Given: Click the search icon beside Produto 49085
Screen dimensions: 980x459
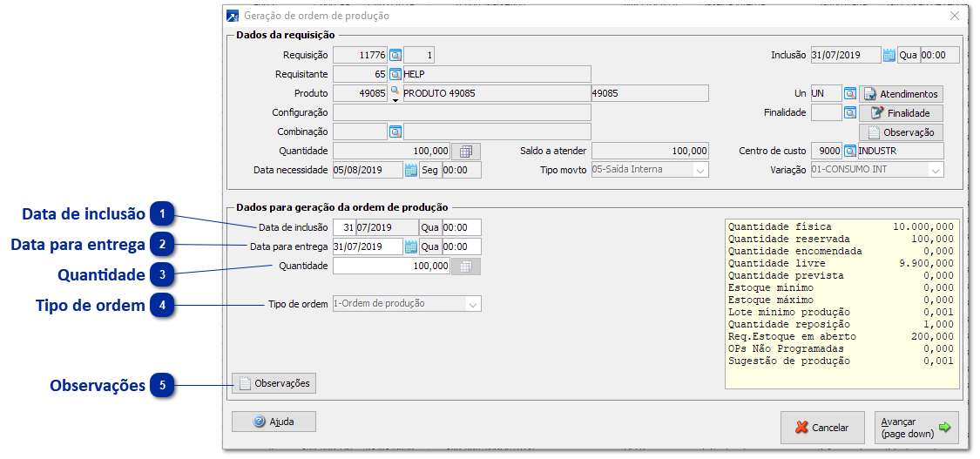Looking at the screenshot, I should (395, 94).
